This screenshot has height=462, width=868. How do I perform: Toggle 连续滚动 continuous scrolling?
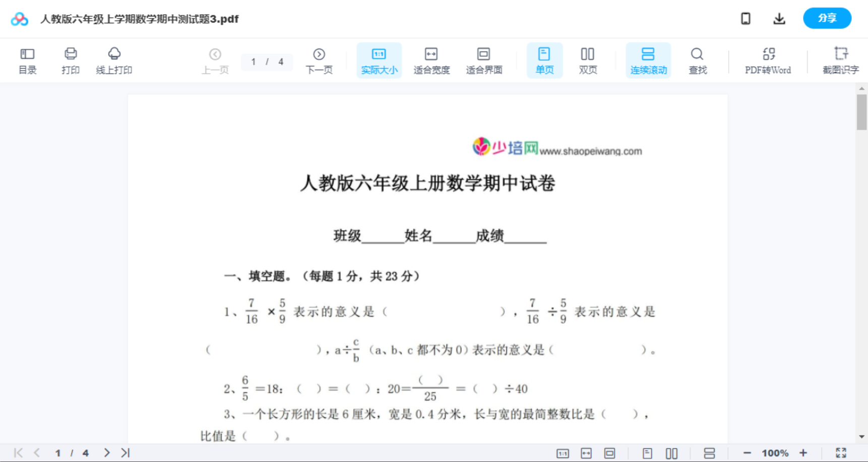(x=648, y=60)
